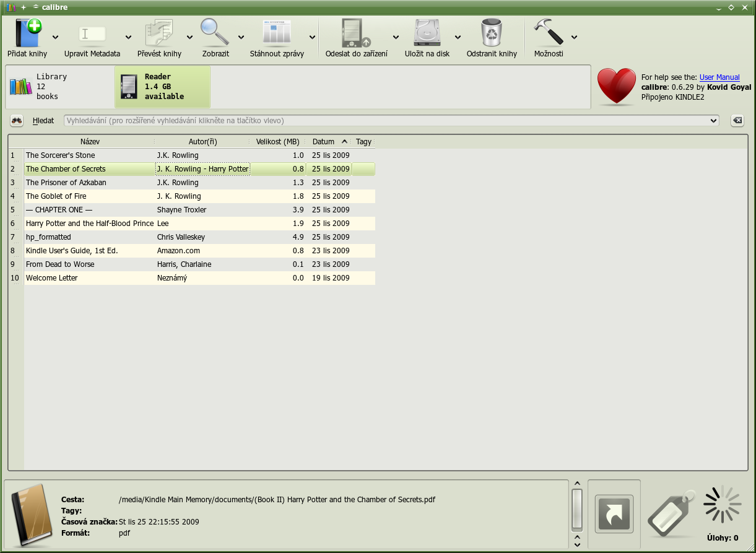Sort by Velikost (MB) column header
The image size is (756, 553).
pyautogui.click(x=278, y=142)
